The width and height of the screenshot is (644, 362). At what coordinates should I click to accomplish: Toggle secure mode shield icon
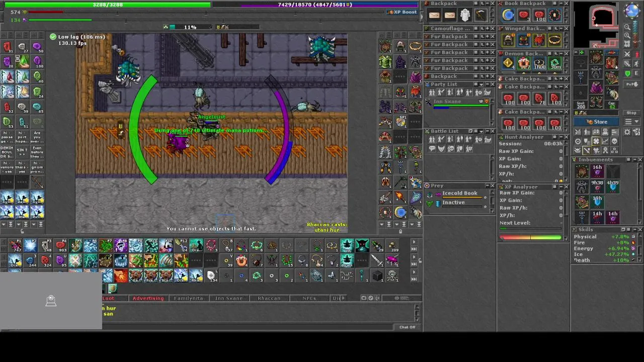tap(627, 73)
